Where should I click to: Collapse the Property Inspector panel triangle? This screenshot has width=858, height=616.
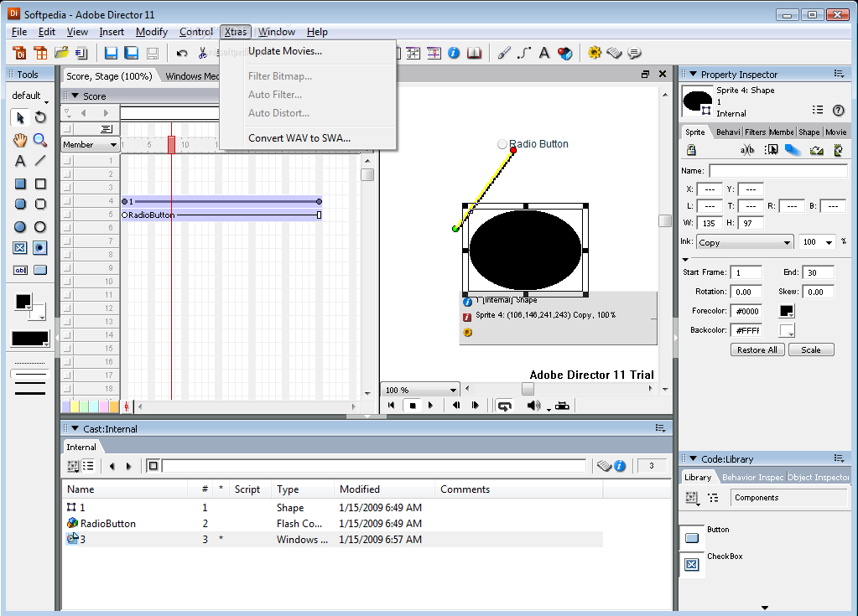[x=694, y=74]
